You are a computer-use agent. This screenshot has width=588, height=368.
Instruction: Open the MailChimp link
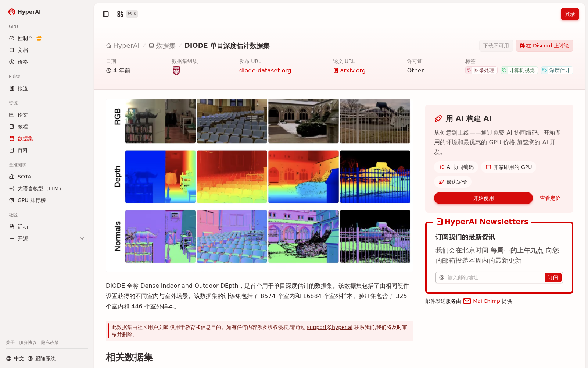(x=487, y=301)
